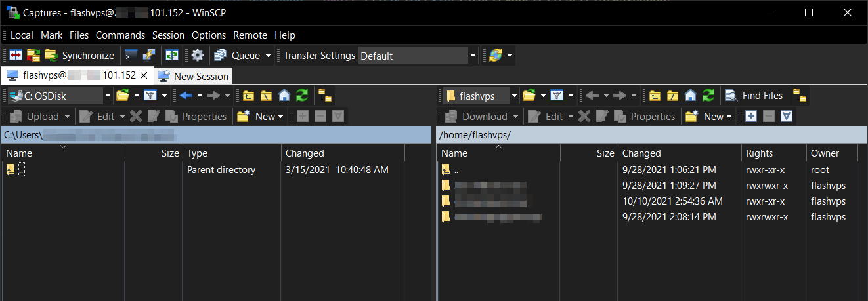Click the Find Files button

coord(754,96)
